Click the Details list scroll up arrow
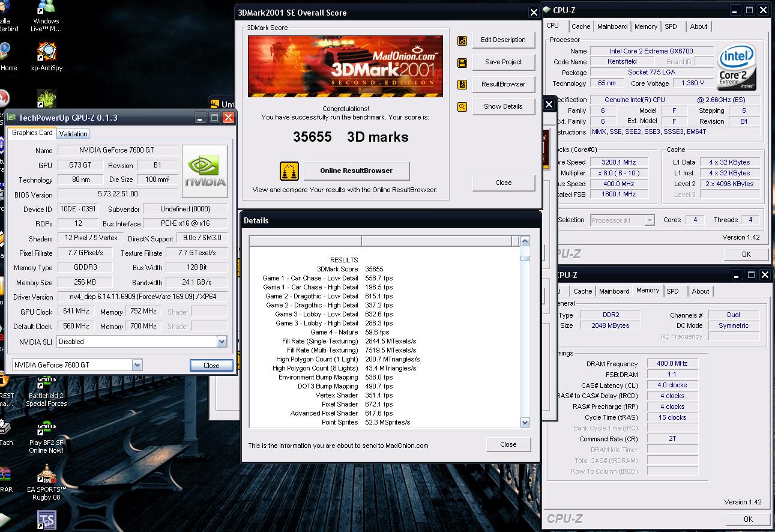Viewport: 775px width, 532px height. point(525,241)
